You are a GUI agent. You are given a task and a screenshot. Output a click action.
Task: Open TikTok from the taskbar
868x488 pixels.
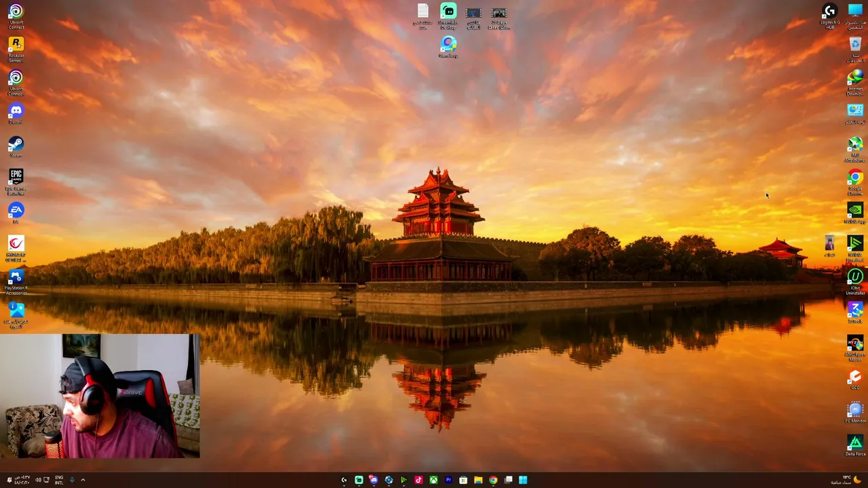point(418,480)
